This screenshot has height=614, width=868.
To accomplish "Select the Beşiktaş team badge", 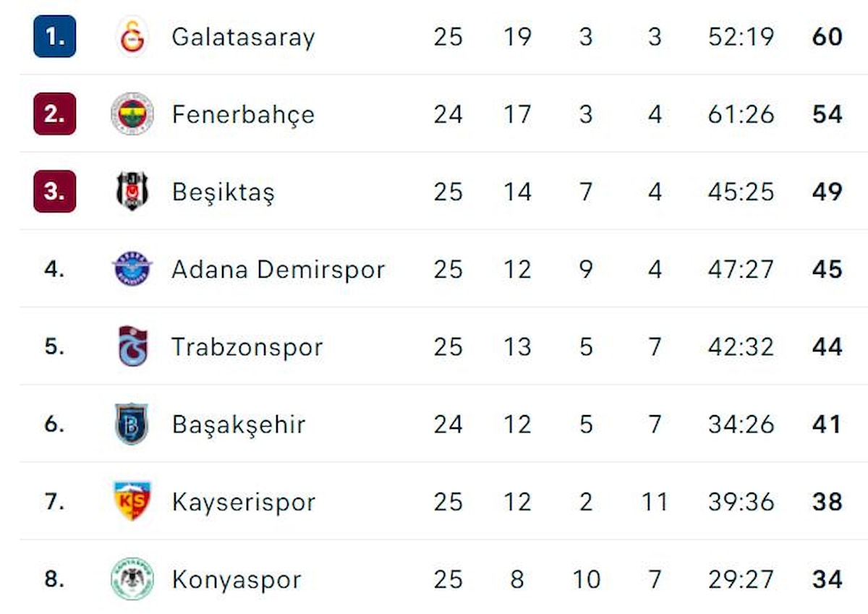I will [132, 192].
